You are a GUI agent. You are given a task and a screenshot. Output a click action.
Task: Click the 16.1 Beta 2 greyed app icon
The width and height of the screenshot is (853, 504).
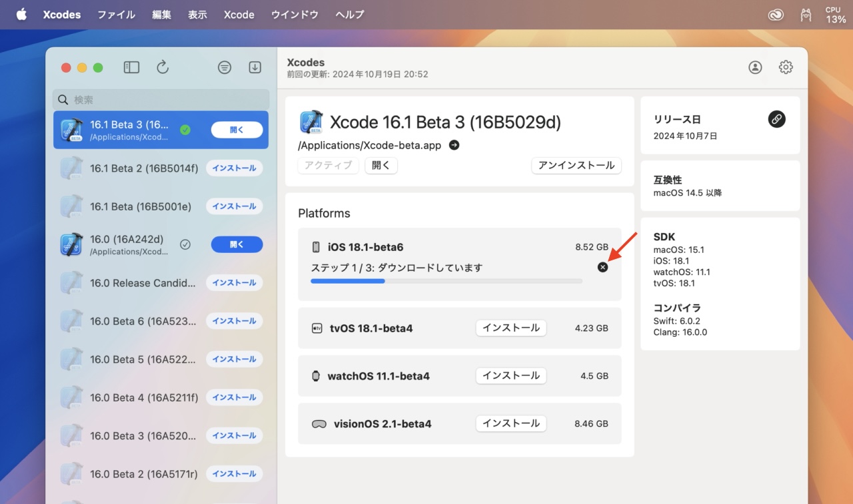point(71,168)
